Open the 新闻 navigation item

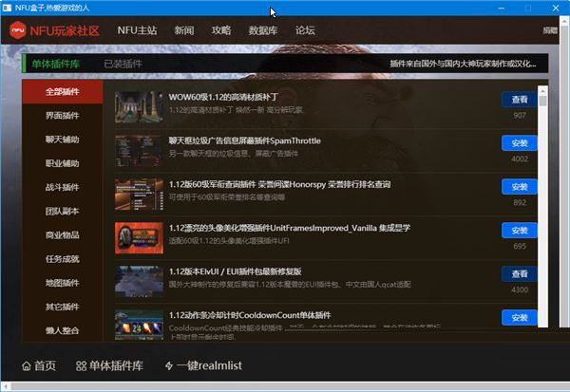[184, 30]
